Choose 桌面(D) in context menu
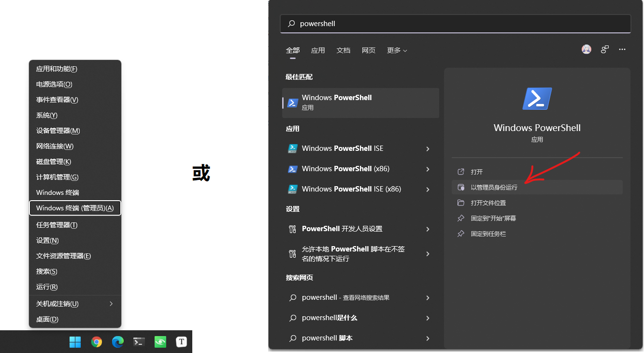Screen dimensions: 644x353 (75, 319)
